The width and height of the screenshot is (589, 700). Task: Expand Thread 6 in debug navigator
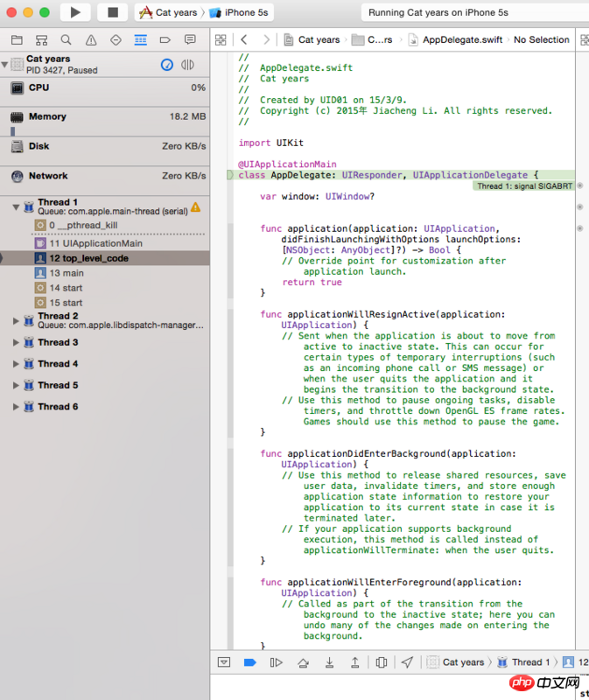(17, 407)
